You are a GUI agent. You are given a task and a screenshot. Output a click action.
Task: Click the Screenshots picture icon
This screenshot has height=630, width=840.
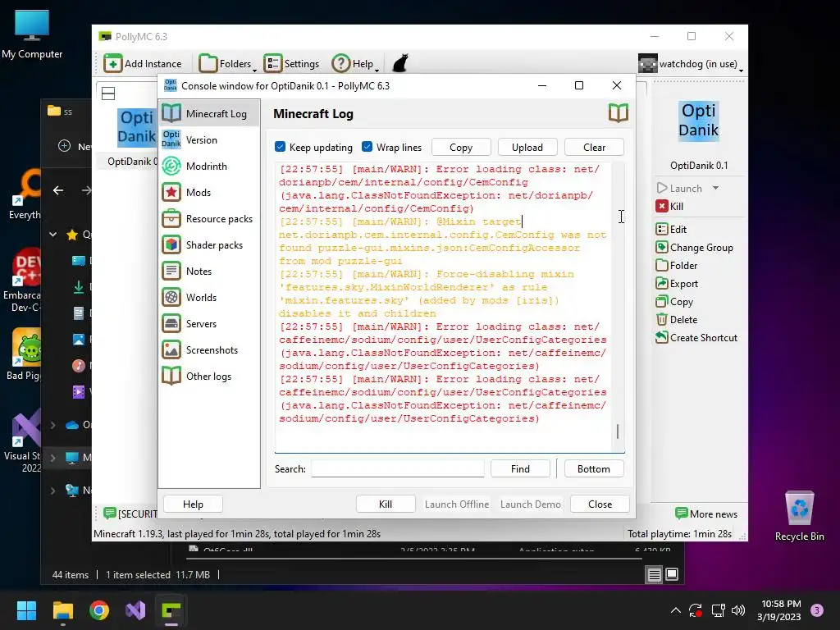click(171, 349)
